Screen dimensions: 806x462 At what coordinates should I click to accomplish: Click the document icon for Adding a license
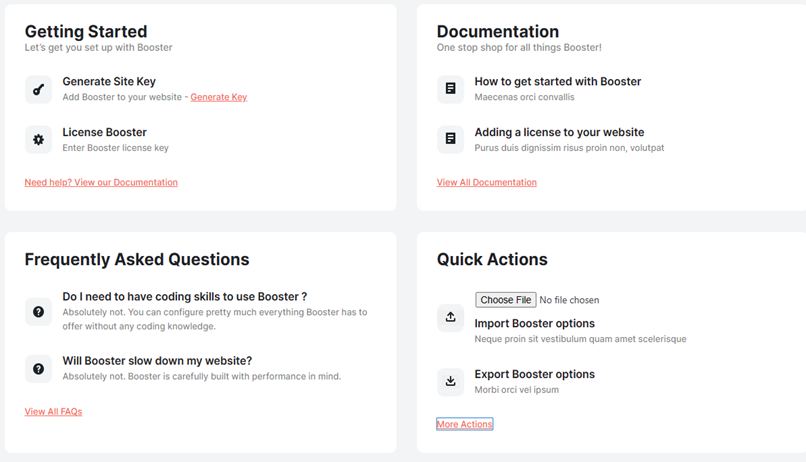point(450,139)
